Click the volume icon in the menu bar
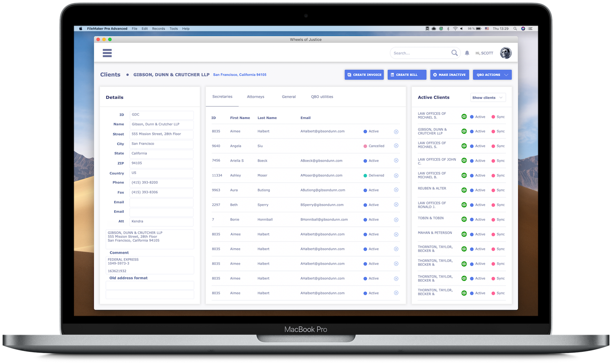The height and width of the screenshot is (364, 612). click(x=462, y=29)
